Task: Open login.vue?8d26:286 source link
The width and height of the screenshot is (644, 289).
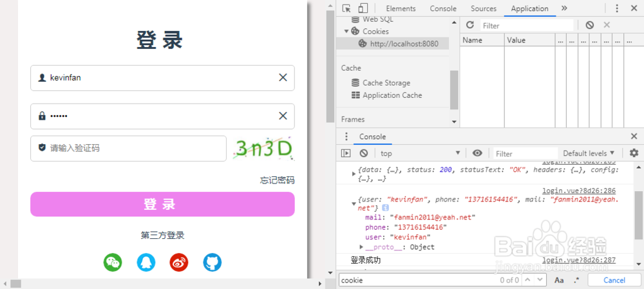Action: [579, 191]
